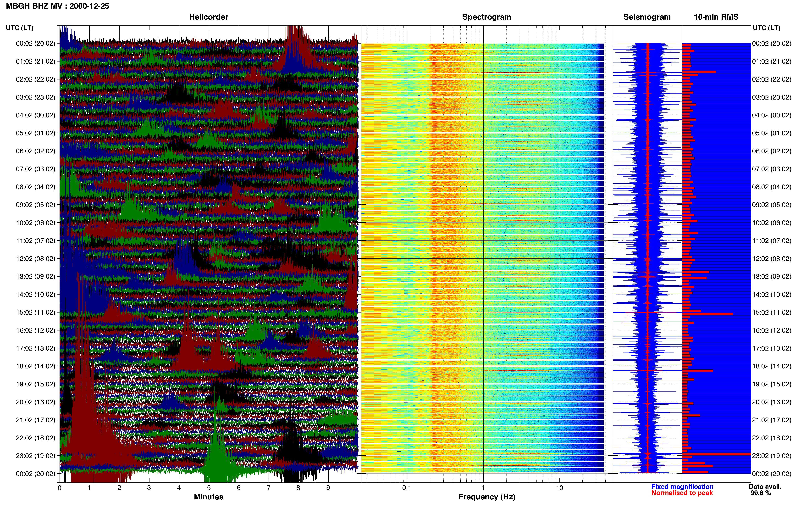Select left-axis time label '13:02 (09:02)'
The image size is (812, 508).
[36, 277]
